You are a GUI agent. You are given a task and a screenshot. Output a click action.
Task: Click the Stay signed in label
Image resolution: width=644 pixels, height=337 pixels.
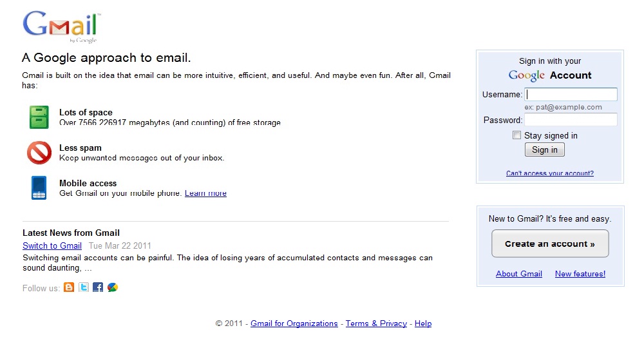tap(551, 135)
